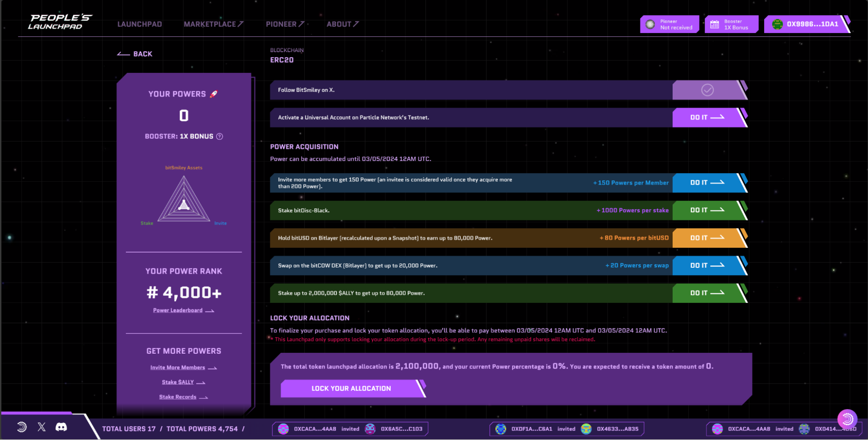Click the '0X6A5C...C103' ticker address
This screenshot has width=868, height=440.
pyautogui.click(x=402, y=429)
